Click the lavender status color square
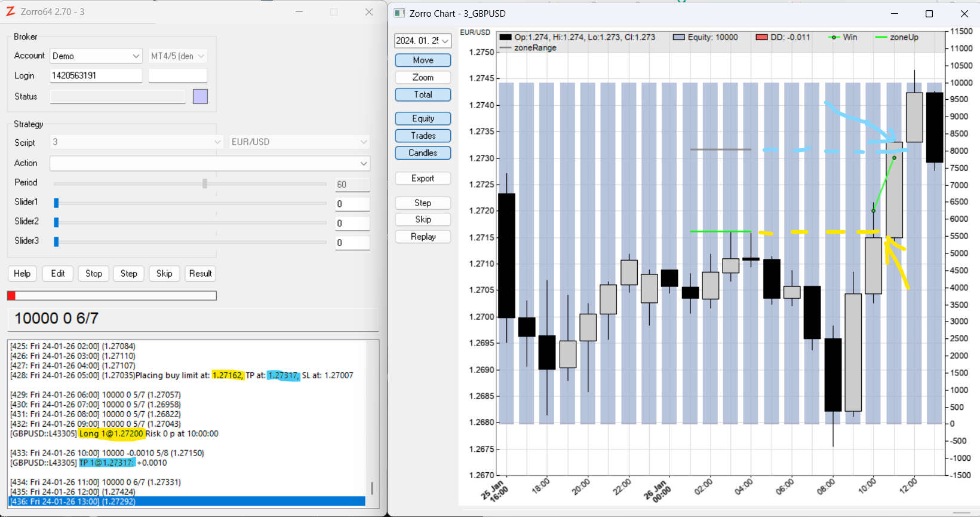980x517 pixels. coord(200,96)
